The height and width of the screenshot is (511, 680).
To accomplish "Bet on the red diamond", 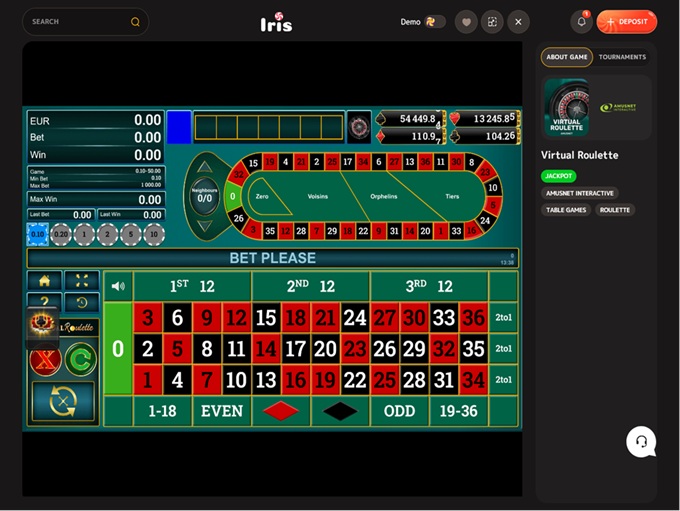I will tap(281, 411).
